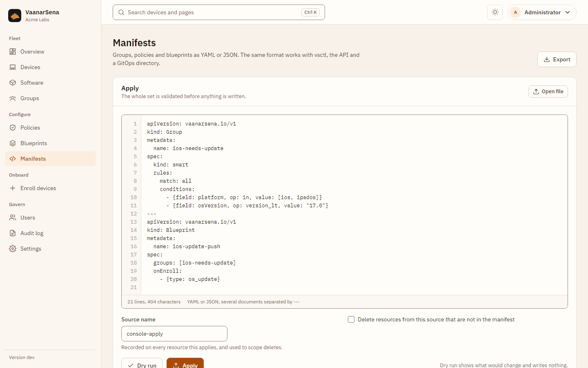Expand the Administrator account dropdown chevron
This screenshot has height=368, width=588.
pyautogui.click(x=568, y=12)
